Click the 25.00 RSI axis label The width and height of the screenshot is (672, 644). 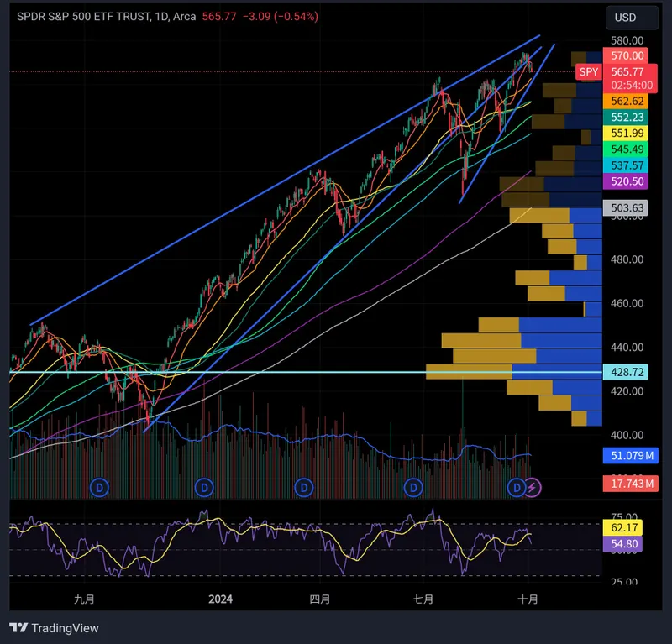point(624,582)
